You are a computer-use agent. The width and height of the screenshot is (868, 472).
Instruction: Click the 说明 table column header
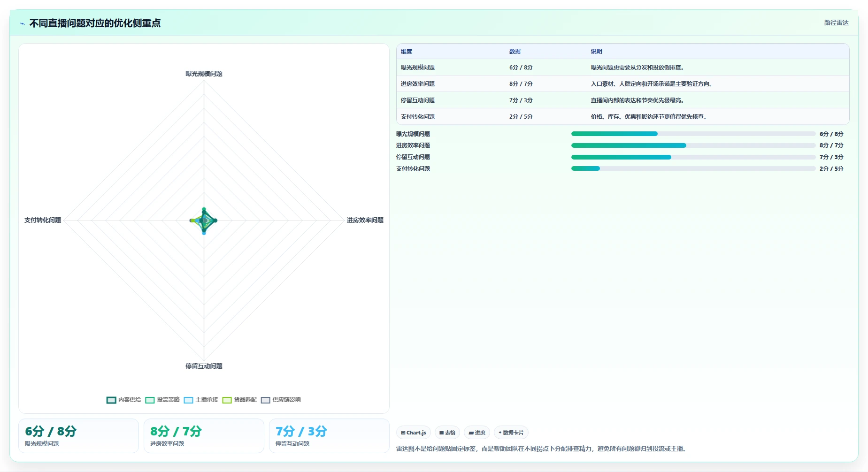tap(596, 52)
